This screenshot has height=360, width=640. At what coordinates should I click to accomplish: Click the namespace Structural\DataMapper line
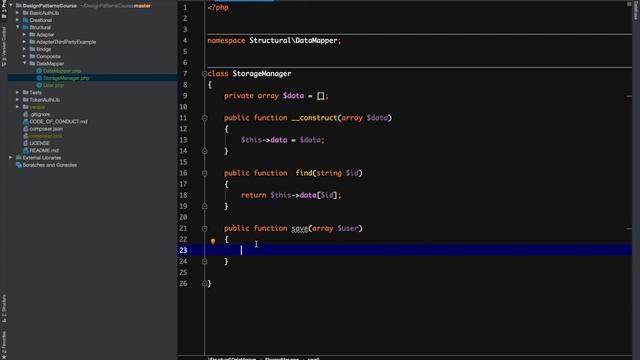click(x=274, y=40)
